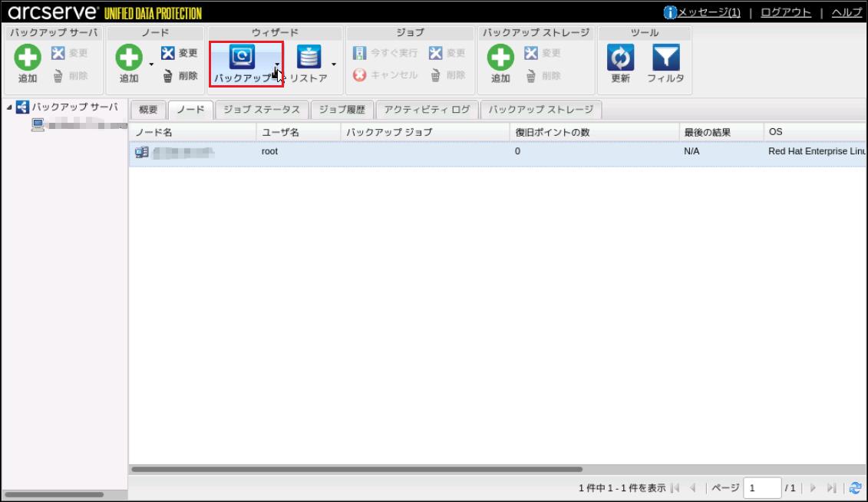Screen dimensions: 868x502
Task: Click the page number input field
Action: pos(761,488)
